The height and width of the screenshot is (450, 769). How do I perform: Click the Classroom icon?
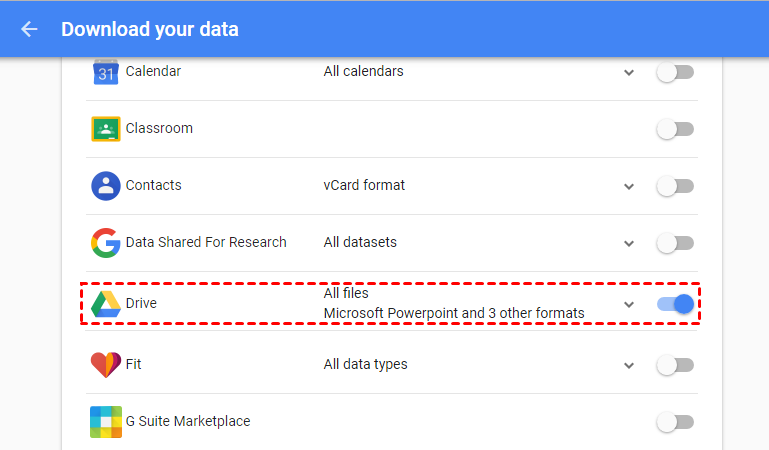(106, 129)
